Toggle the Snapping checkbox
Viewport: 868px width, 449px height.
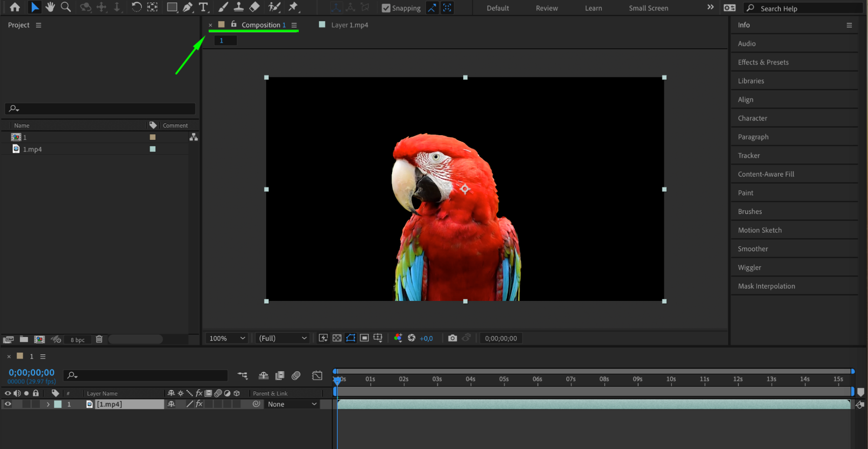(x=386, y=8)
